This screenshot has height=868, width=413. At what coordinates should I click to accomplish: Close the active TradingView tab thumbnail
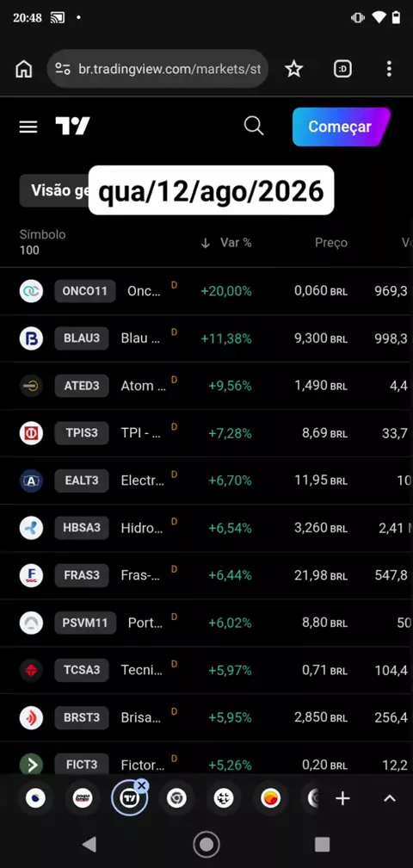pyautogui.click(x=142, y=785)
